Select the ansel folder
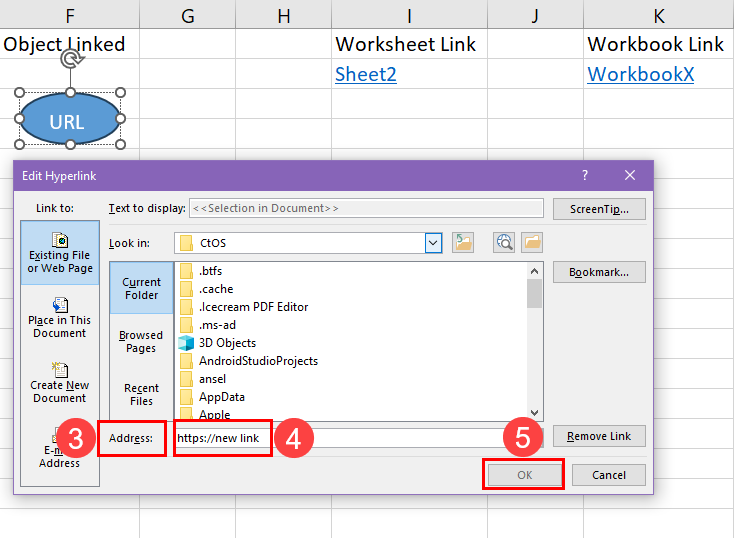 (203, 379)
